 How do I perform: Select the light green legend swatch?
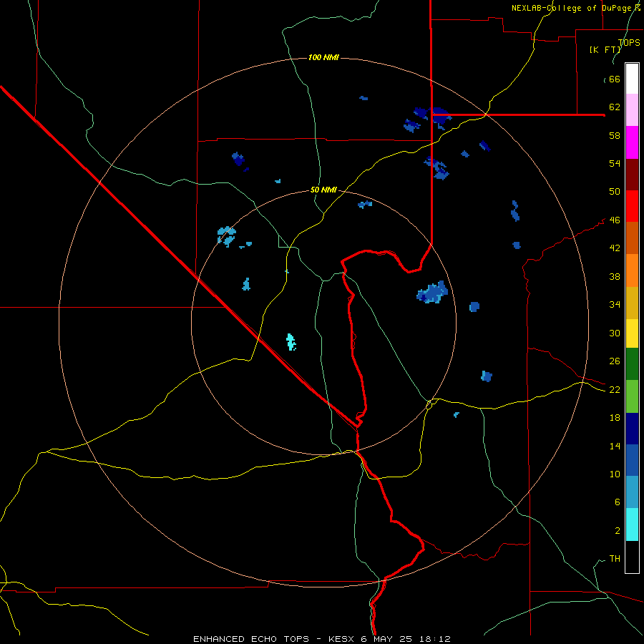pos(632,396)
